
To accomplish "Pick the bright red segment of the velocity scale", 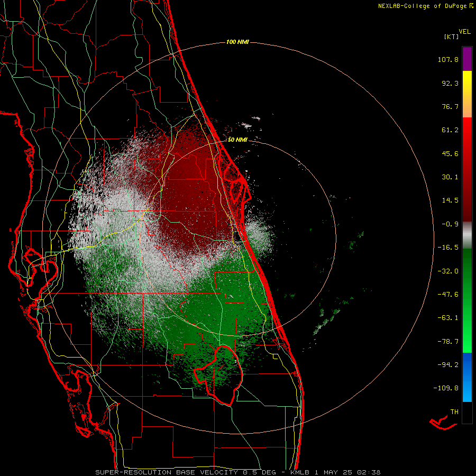I will [x=467, y=129].
